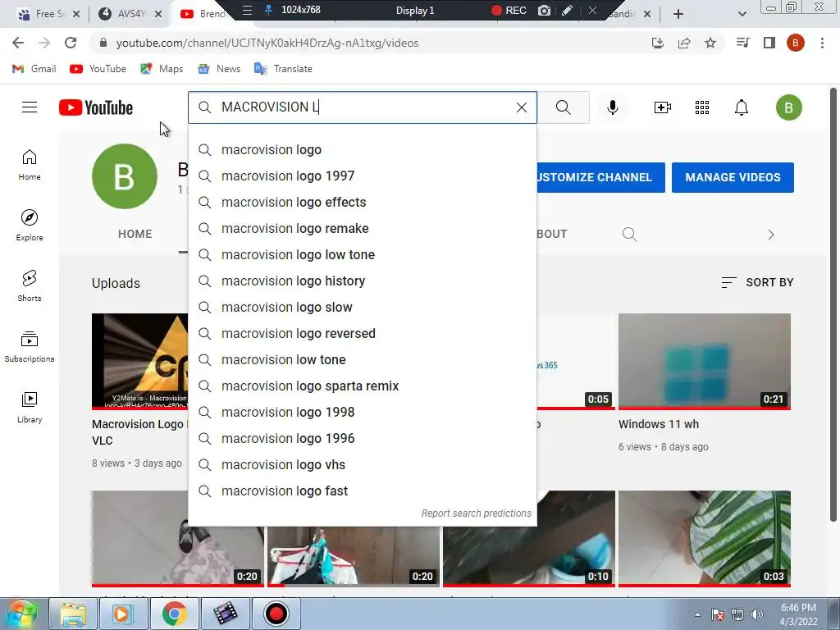840x630 pixels.
Task: Open the plant video thumbnail 0:03
Action: pos(704,538)
